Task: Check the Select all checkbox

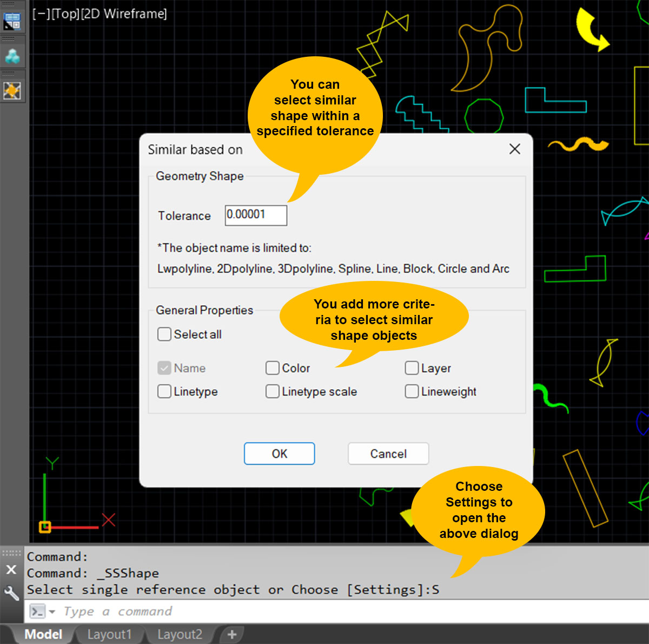Action: point(164,334)
